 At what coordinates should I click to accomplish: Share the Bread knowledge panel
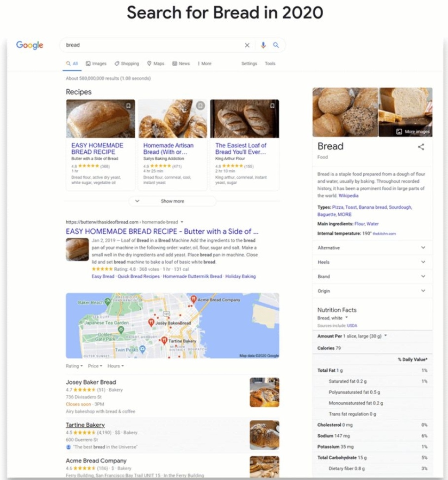pos(421,147)
